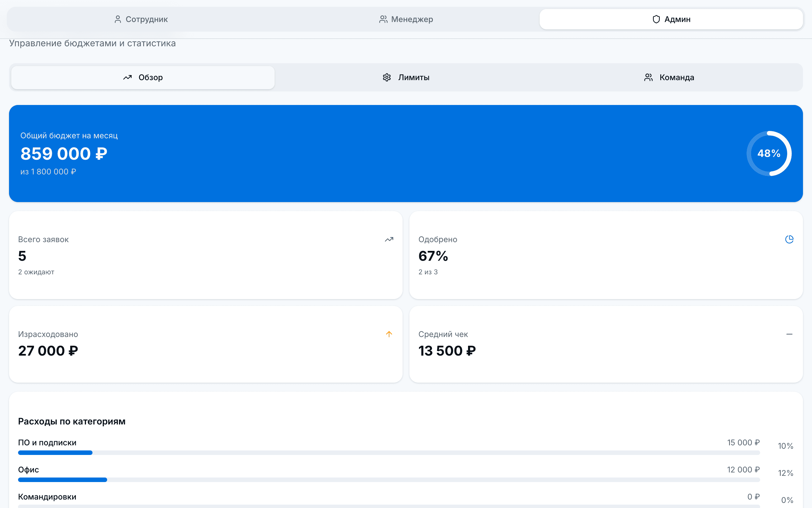
Task: Click the 'Всего заявок' label
Action: [x=43, y=240]
